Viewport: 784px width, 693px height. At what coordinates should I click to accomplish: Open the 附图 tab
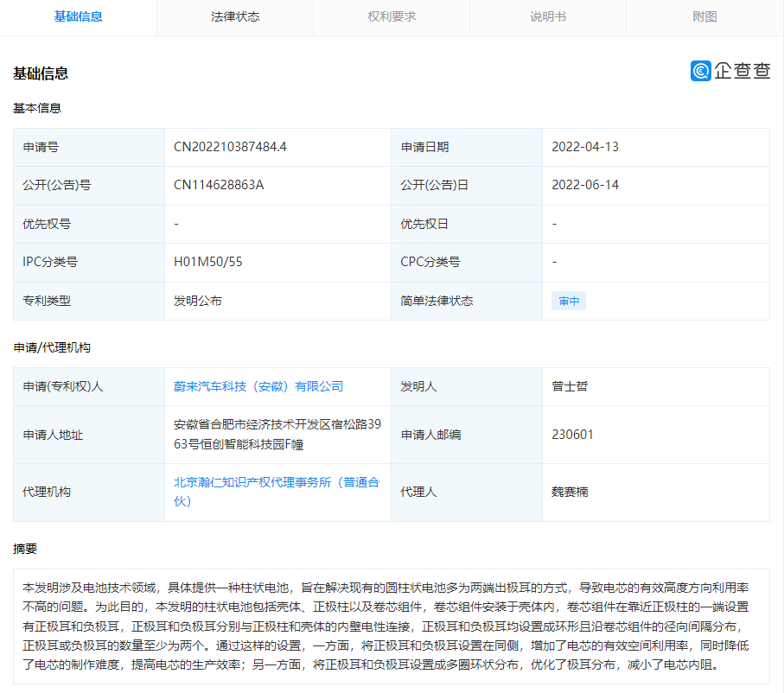point(704,17)
